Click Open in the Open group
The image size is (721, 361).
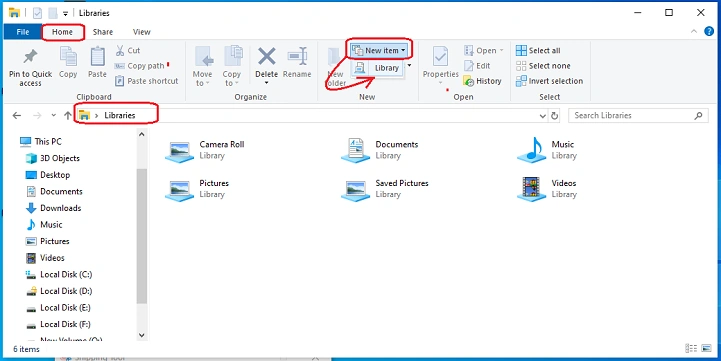click(484, 50)
